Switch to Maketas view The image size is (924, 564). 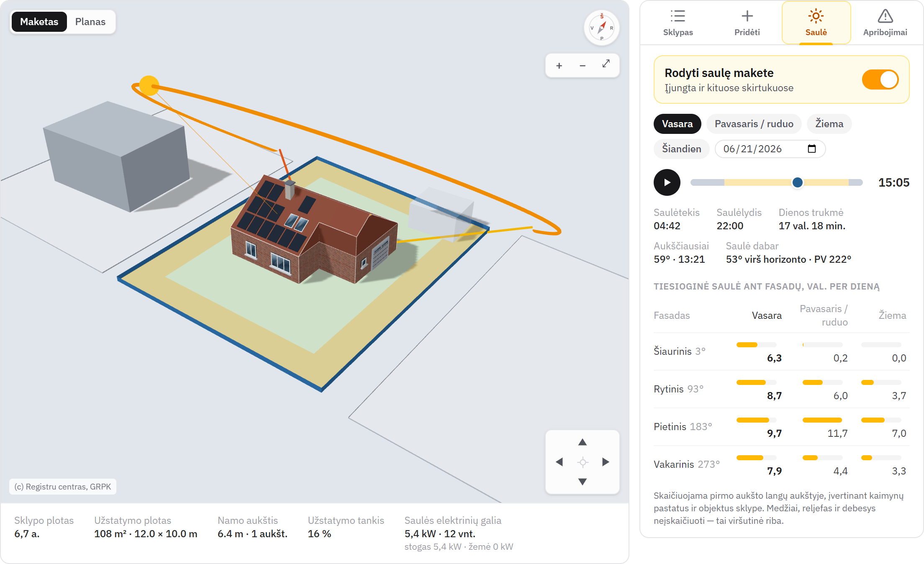pos(39,22)
